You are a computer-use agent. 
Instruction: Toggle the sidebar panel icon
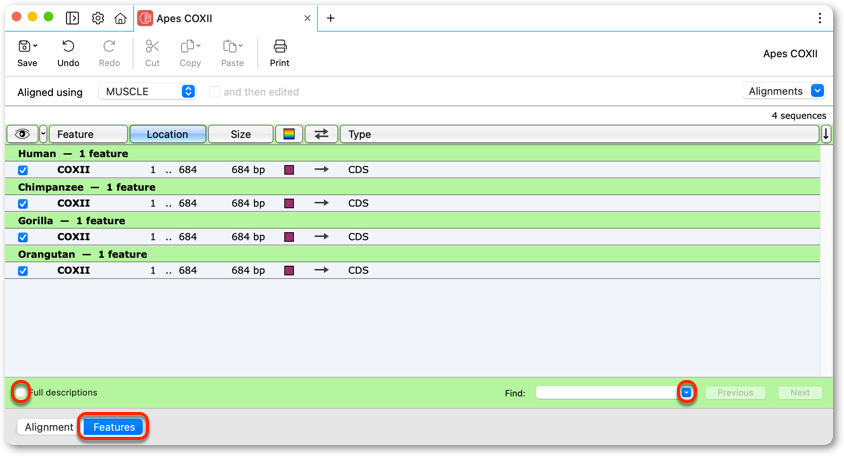72,18
